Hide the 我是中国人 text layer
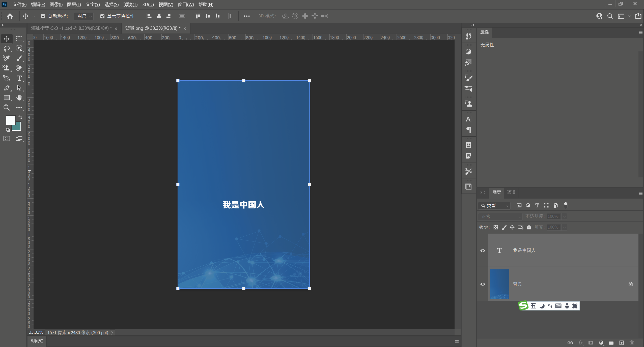644x347 pixels. coord(483,250)
